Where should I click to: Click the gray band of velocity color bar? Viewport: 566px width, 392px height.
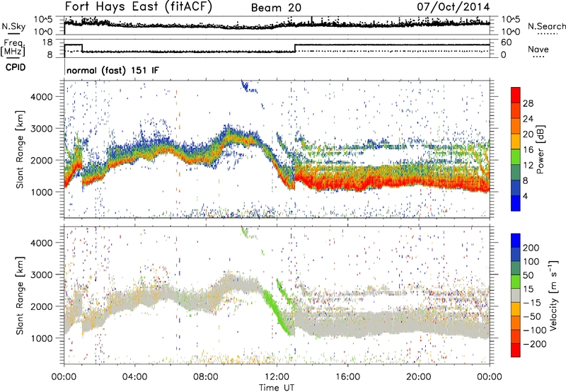[x=516, y=295]
